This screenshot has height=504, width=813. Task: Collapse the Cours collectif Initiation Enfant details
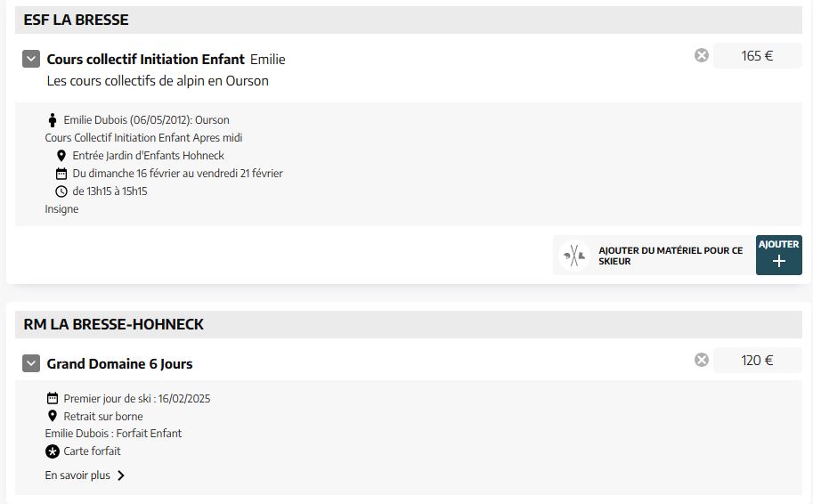31,59
